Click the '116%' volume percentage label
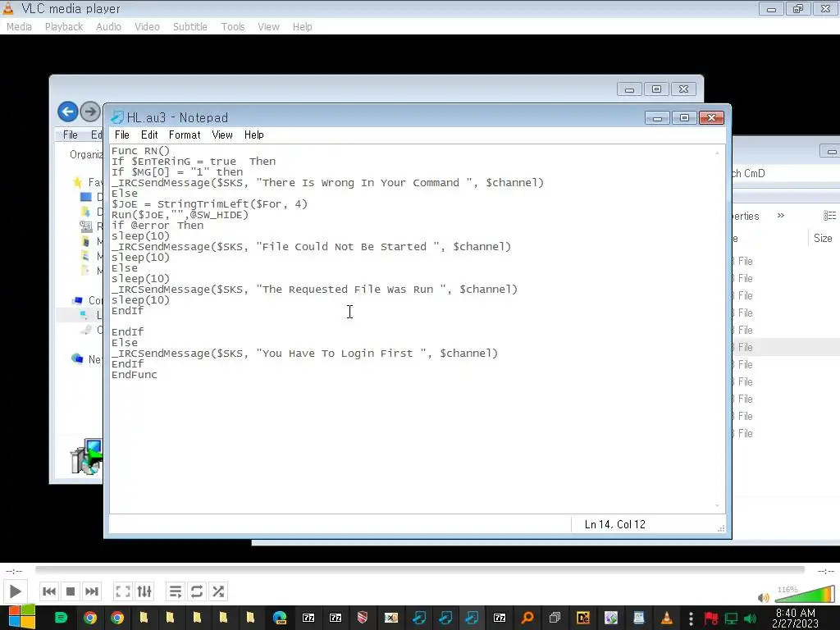This screenshot has width=840, height=630. click(x=787, y=589)
